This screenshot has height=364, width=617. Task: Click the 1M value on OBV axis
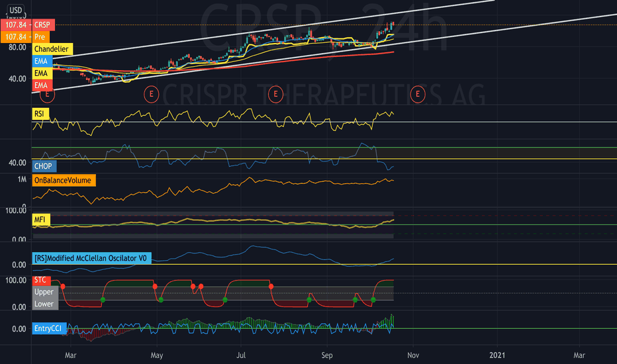[22, 179]
